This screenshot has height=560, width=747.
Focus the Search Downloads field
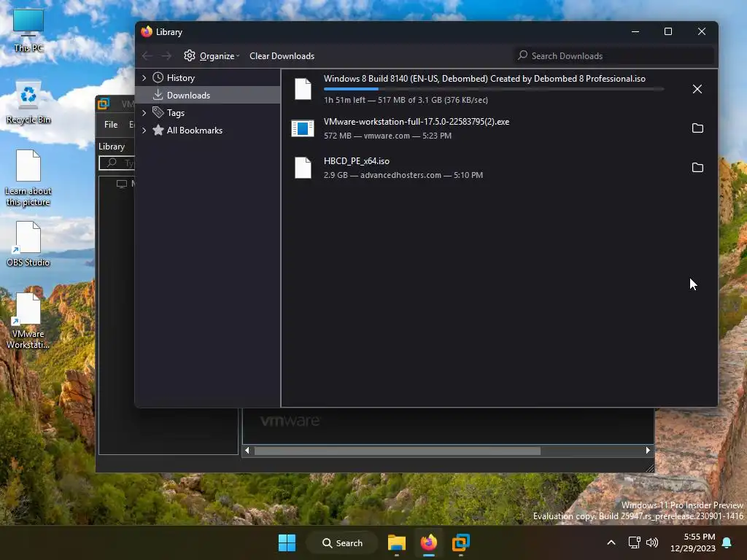point(614,55)
